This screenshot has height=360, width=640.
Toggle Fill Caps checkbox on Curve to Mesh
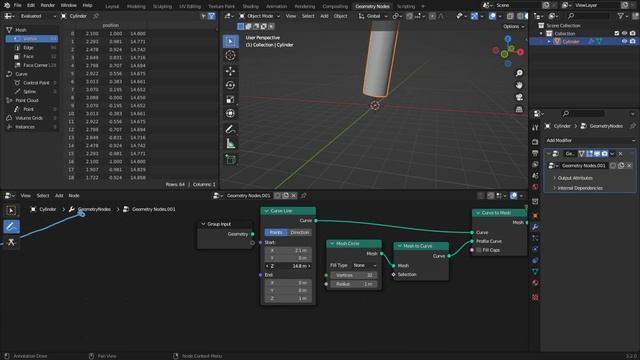tap(479, 250)
